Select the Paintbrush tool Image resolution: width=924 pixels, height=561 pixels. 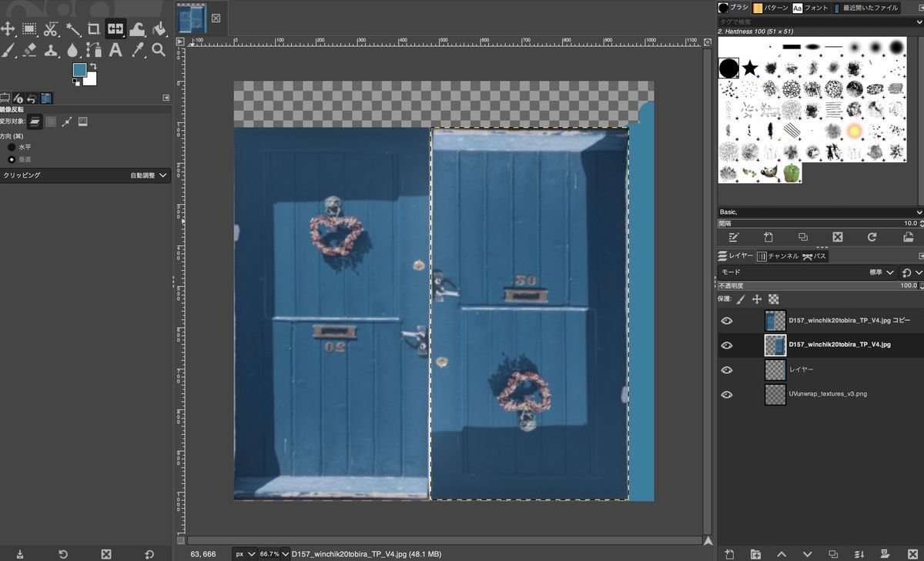pyautogui.click(x=8, y=50)
